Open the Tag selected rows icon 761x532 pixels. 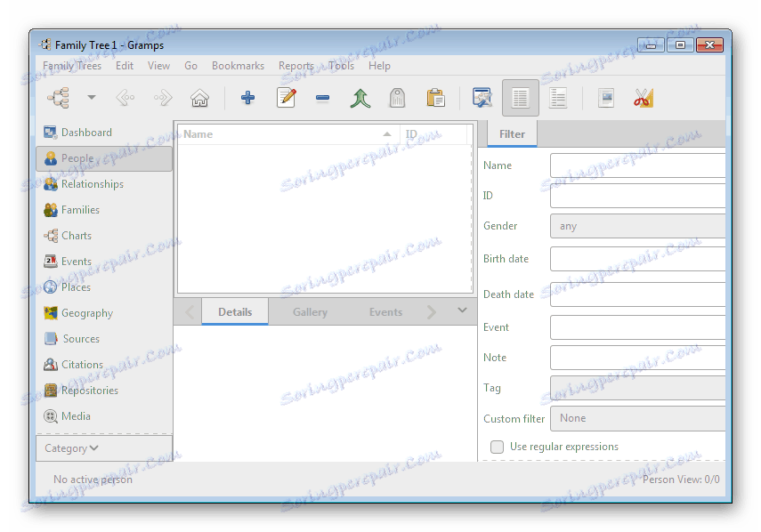click(x=397, y=98)
